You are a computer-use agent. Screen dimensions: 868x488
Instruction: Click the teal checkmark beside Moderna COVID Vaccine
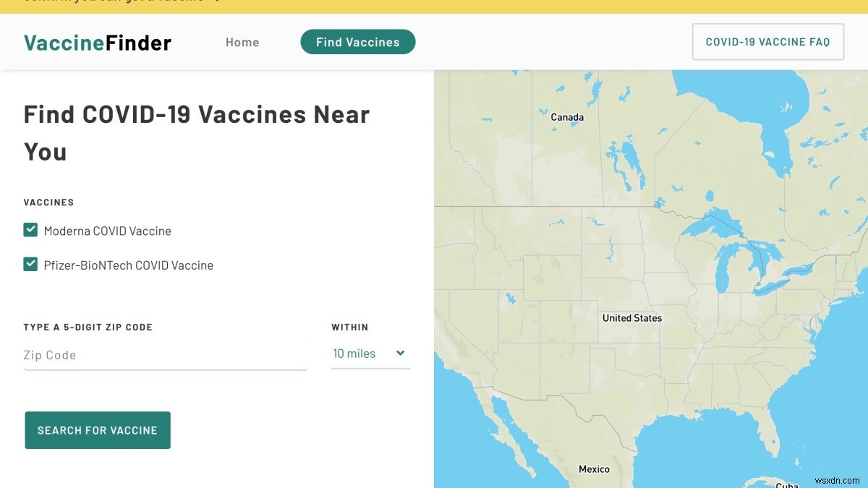point(30,229)
